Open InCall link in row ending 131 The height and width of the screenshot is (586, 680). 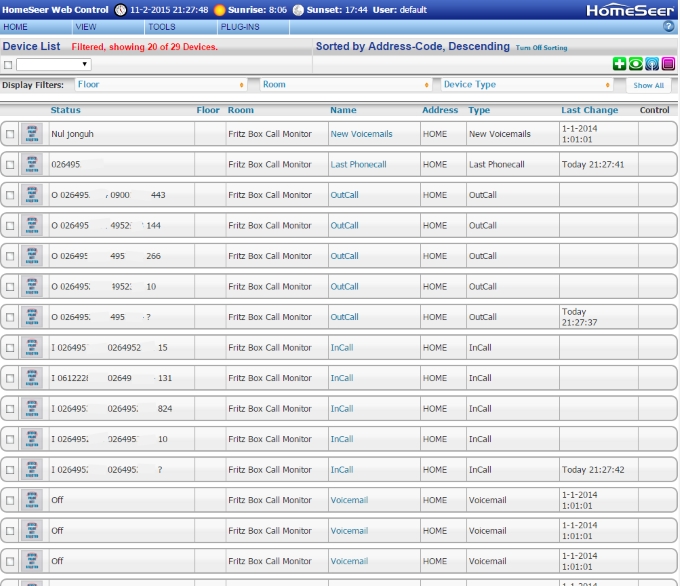tap(342, 378)
